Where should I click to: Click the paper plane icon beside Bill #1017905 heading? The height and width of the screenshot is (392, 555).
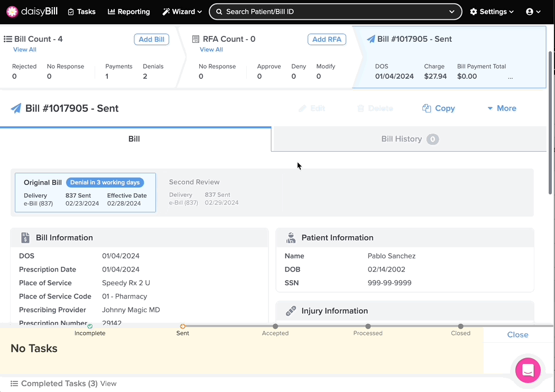point(16,108)
